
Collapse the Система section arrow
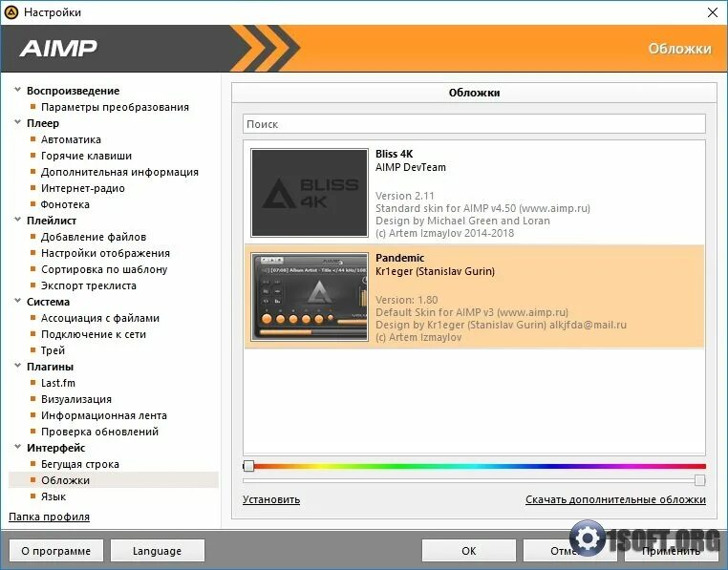(x=17, y=301)
